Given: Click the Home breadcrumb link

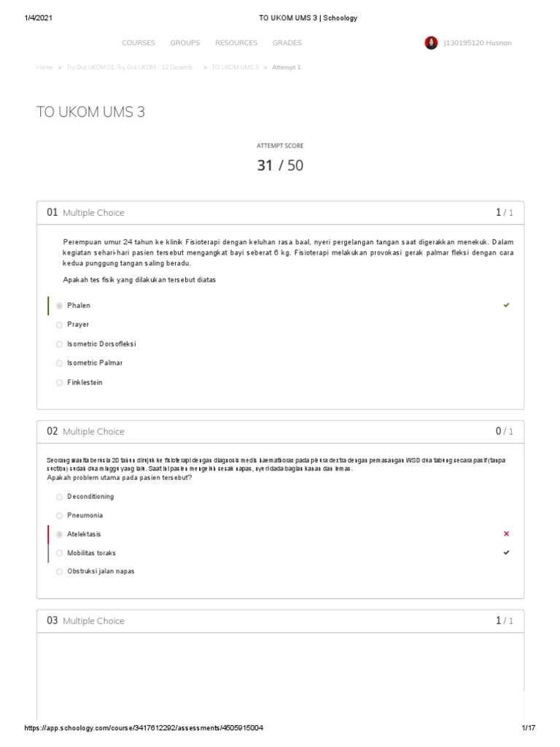Looking at the screenshot, I should [44, 67].
